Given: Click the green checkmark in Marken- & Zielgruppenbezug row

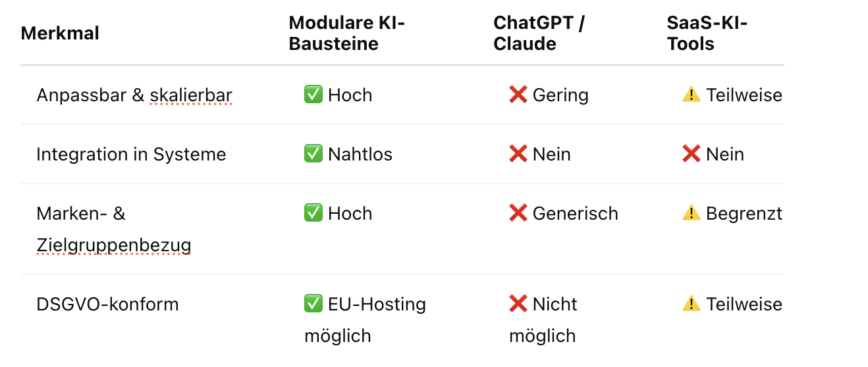Looking at the screenshot, I should pos(313,213).
